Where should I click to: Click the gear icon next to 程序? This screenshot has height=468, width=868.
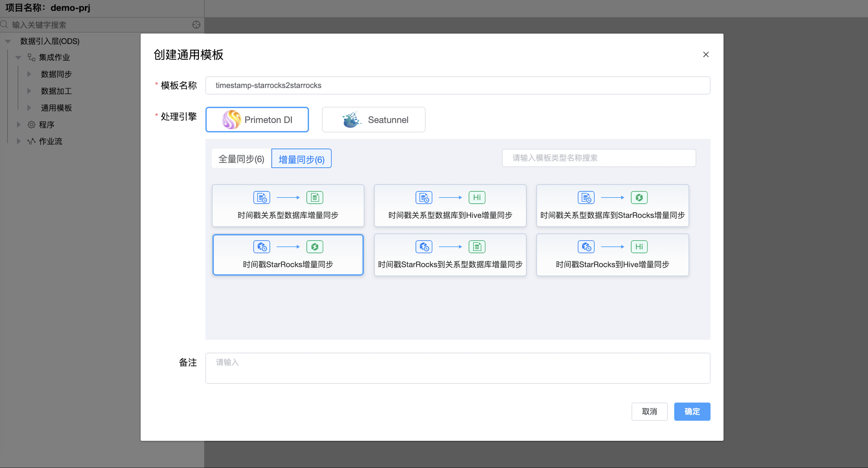coord(31,125)
